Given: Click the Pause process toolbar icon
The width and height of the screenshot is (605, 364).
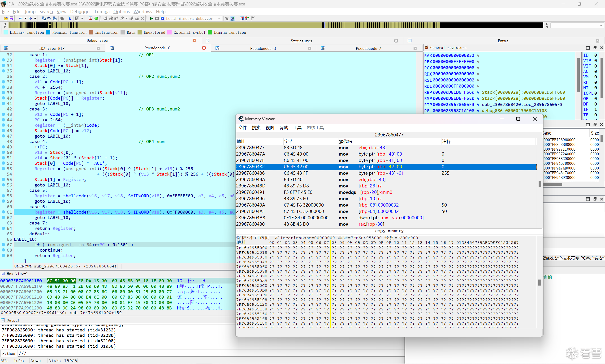Looking at the screenshot, I should click(157, 18).
